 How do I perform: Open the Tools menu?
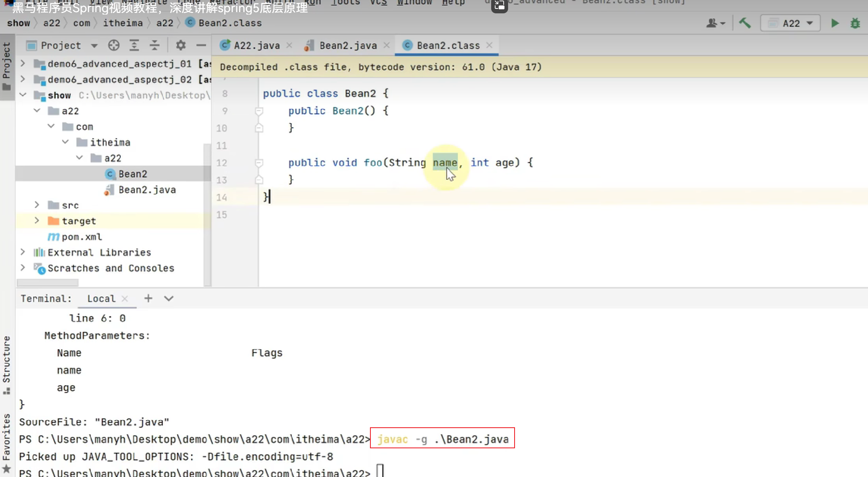345,3
